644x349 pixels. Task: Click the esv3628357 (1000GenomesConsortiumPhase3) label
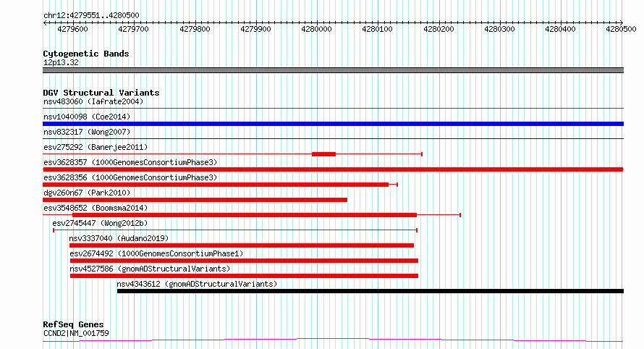click(130, 162)
